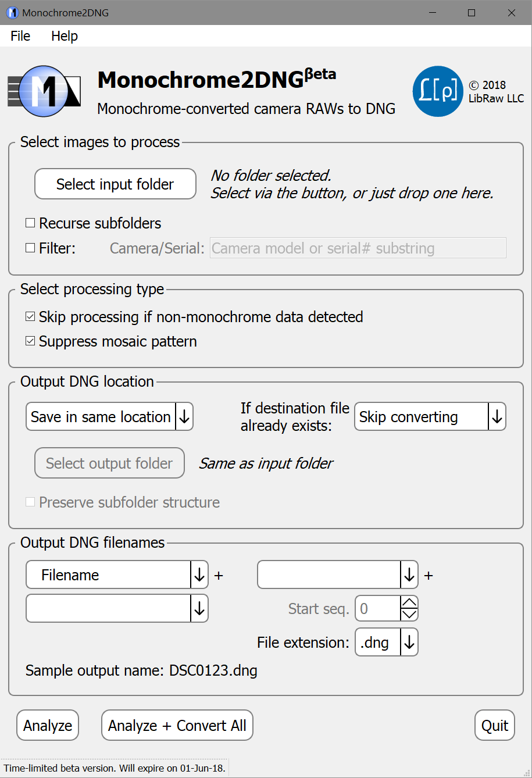Toggle the Filter checkbox
This screenshot has width=532, height=778.
click(30, 248)
